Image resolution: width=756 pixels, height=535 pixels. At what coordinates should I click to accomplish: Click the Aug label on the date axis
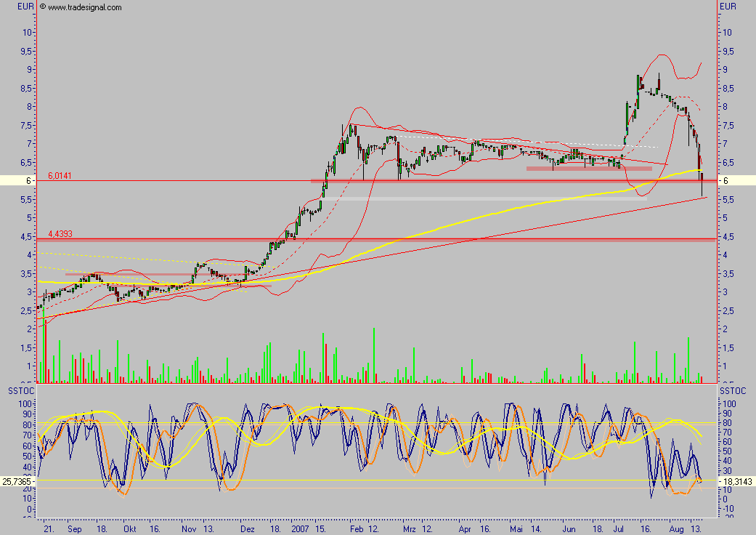pyautogui.click(x=675, y=531)
